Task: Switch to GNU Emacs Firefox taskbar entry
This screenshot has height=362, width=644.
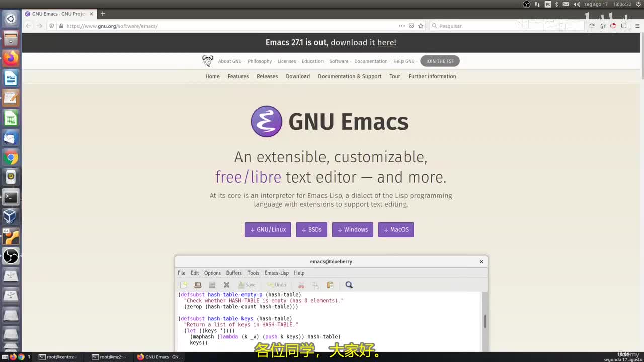Action: coord(159,357)
